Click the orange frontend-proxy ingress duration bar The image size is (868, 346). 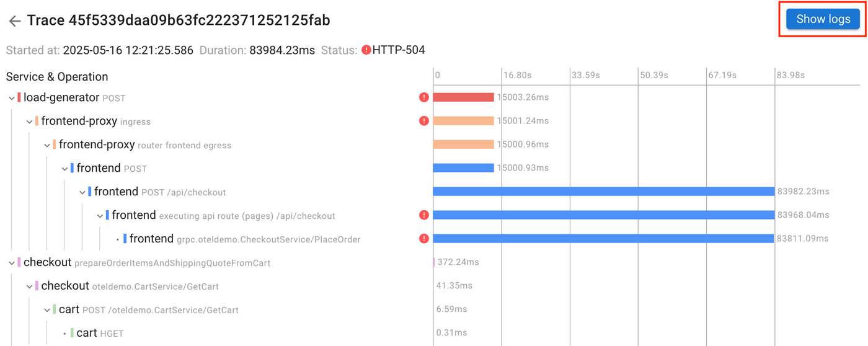click(463, 121)
